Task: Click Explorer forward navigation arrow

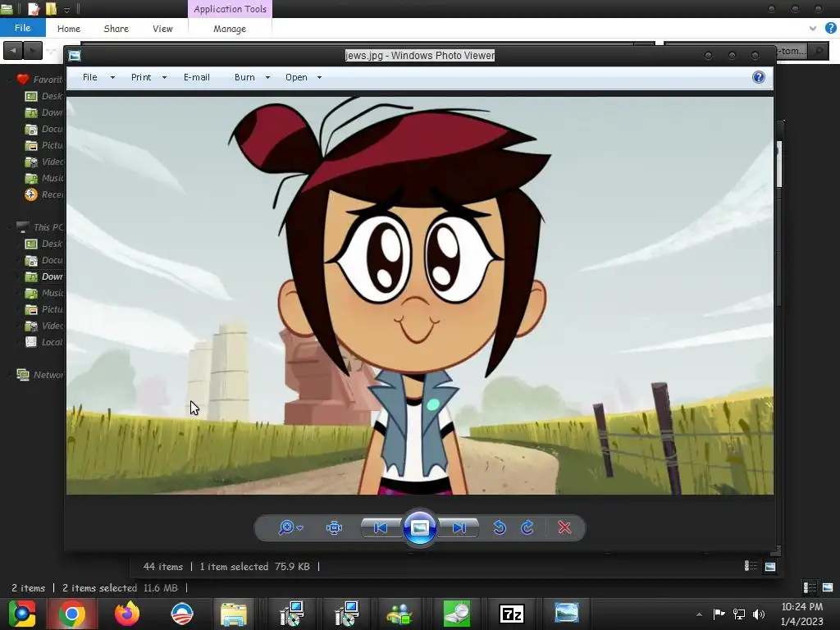Action: pos(33,50)
